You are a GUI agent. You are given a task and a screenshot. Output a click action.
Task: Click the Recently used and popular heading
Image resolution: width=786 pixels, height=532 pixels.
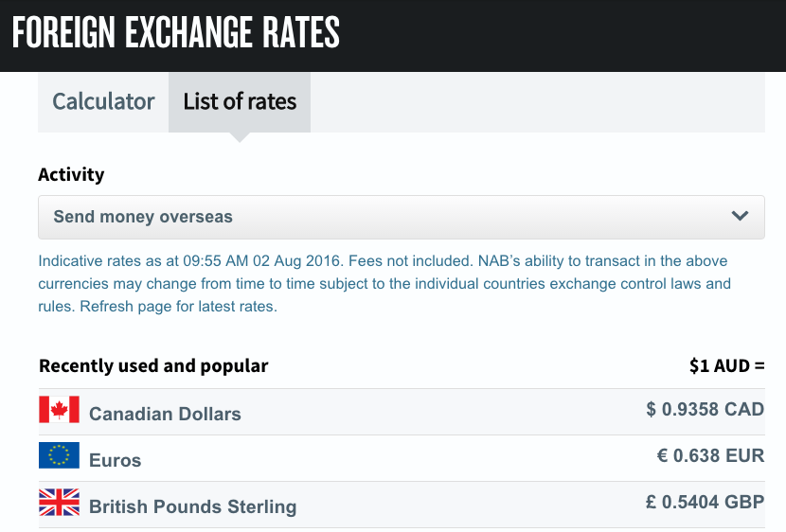pyautogui.click(x=153, y=365)
